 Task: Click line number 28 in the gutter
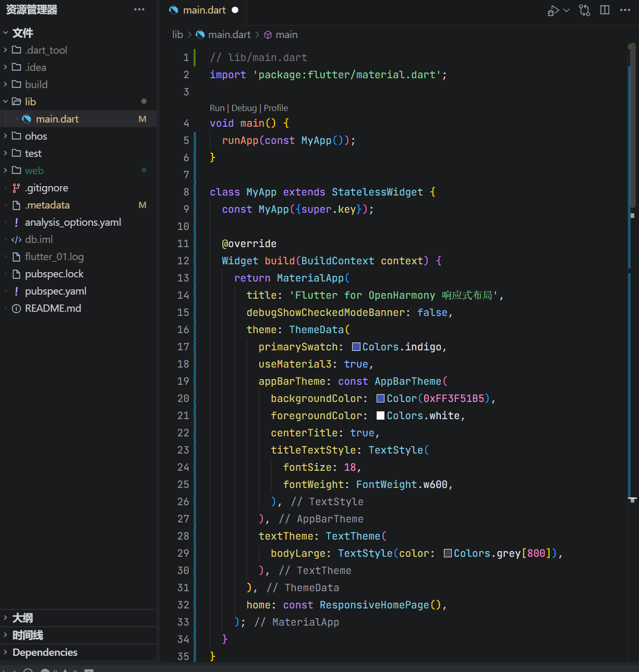point(183,536)
